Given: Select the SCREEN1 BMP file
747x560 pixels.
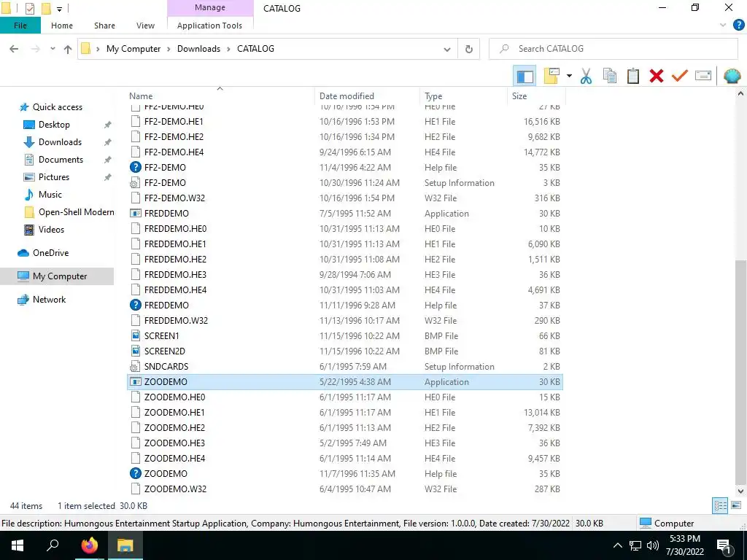Looking at the screenshot, I should (345, 336).
